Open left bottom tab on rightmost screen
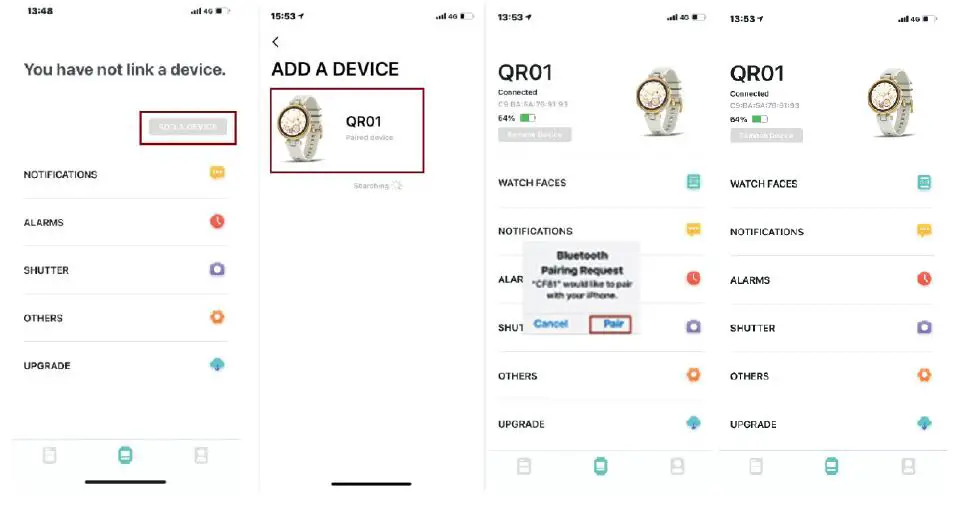Image resolution: width=965 pixels, height=523 pixels. coord(756,466)
